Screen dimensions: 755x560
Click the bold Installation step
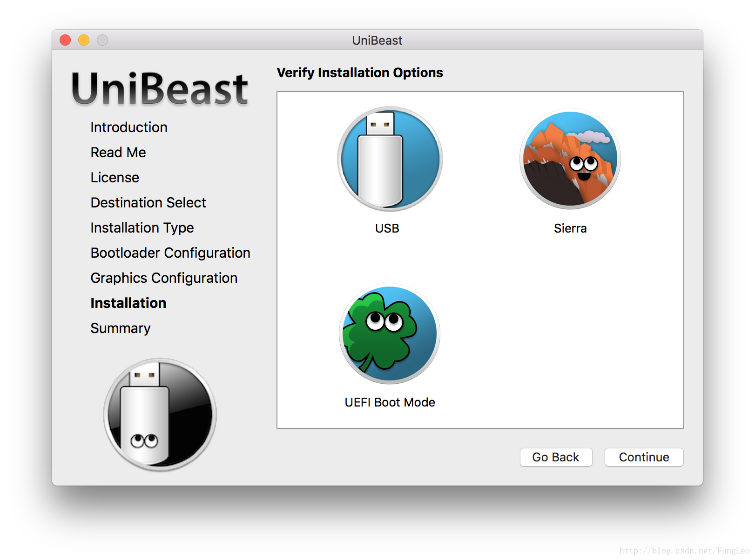128,303
